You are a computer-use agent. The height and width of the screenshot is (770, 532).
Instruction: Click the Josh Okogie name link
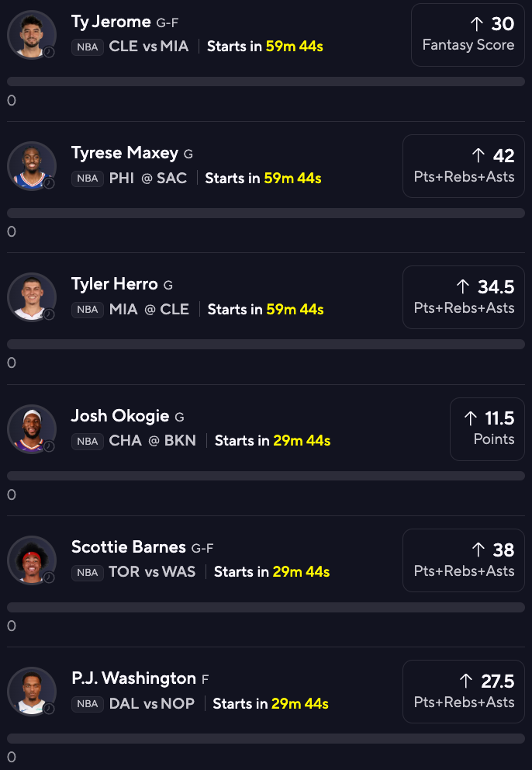click(120, 416)
